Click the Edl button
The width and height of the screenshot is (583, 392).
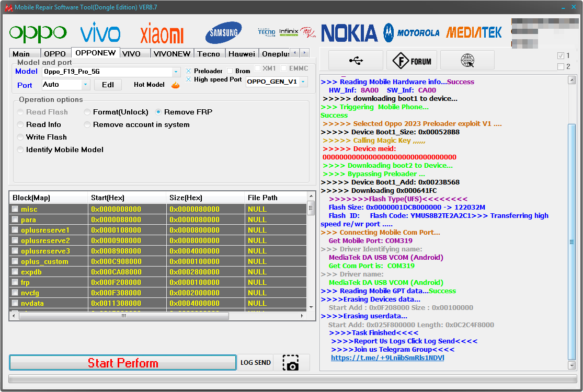pyautogui.click(x=108, y=85)
